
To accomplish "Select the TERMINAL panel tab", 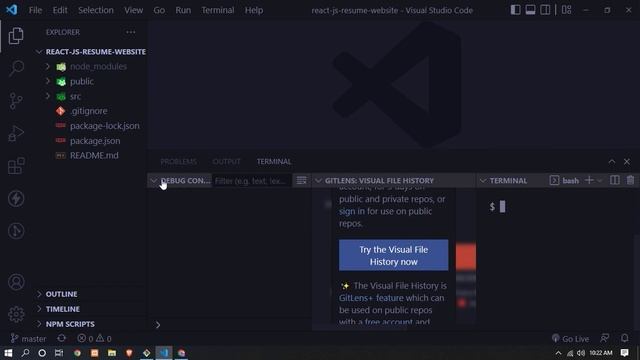I will 274,162.
